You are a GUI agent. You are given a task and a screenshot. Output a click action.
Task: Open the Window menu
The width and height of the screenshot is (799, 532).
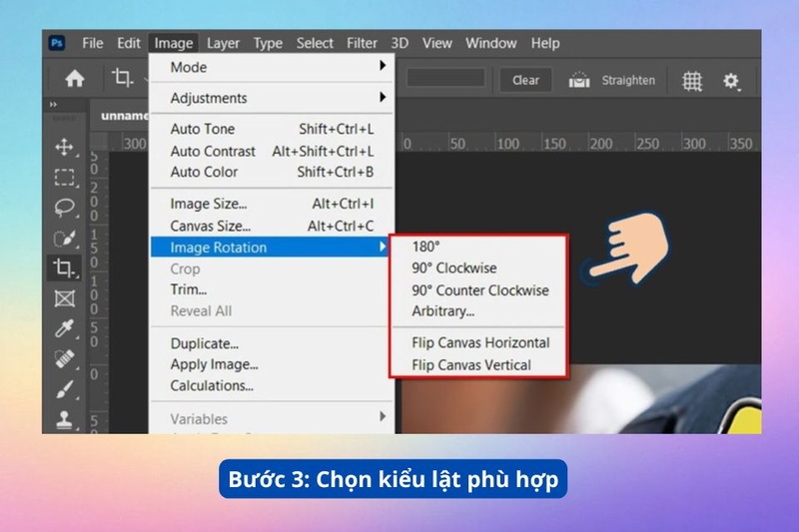[491, 43]
